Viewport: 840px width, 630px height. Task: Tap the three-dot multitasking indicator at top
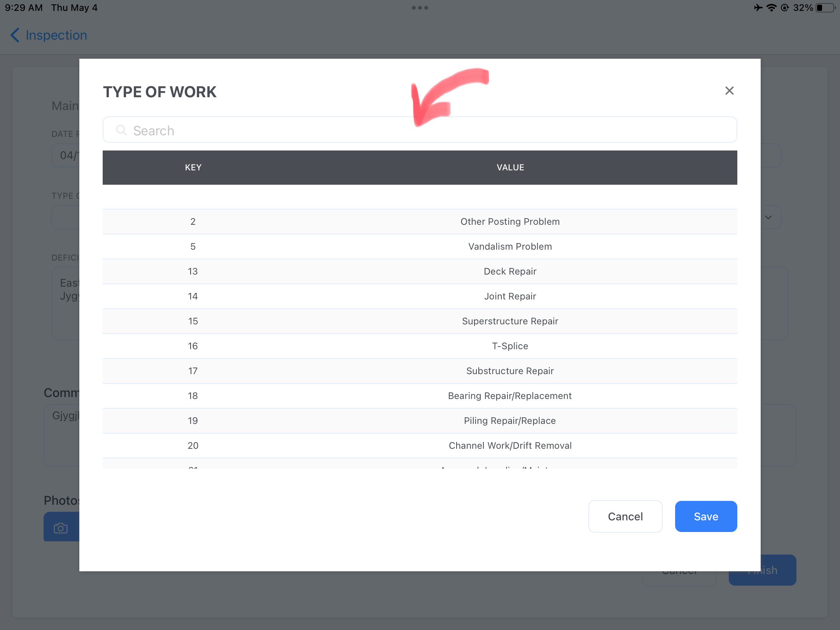click(x=420, y=8)
